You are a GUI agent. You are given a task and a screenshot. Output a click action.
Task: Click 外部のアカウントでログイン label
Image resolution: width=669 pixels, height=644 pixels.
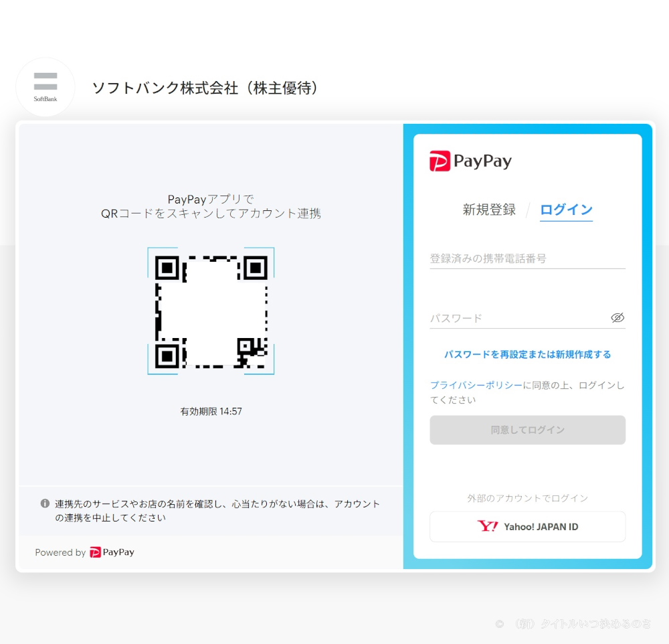coord(527,498)
